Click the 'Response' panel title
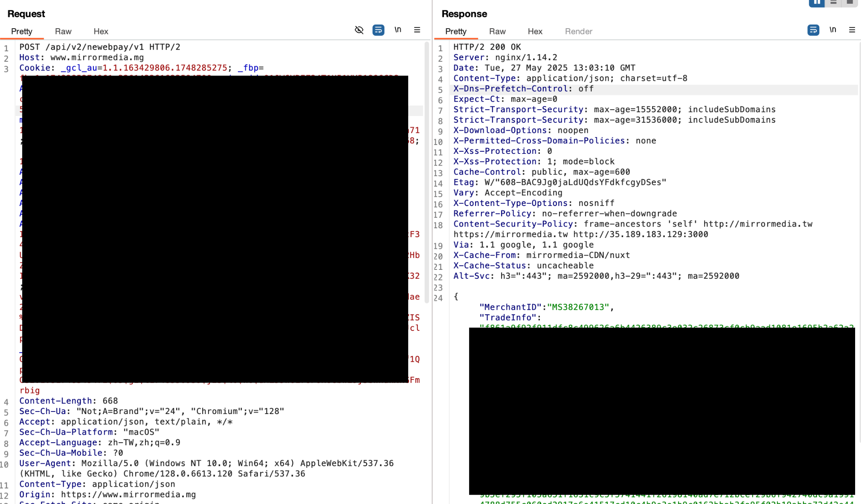The image size is (861, 504). [464, 14]
